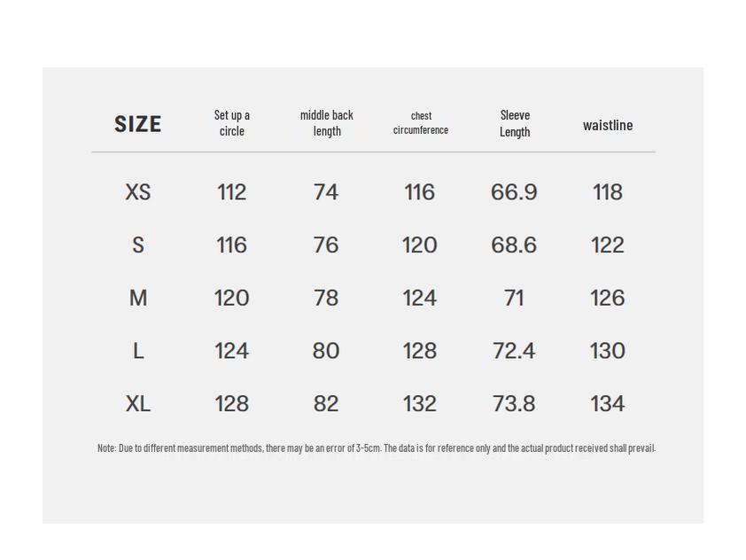
Task: Click sleeve length value 66.9
Action: click(x=514, y=192)
